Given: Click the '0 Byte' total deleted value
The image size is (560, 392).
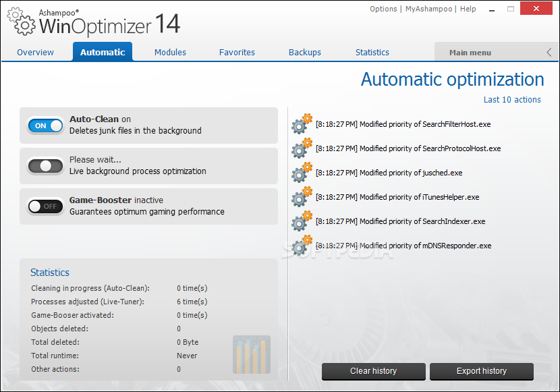Looking at the screenshot, I should (188, 342).
